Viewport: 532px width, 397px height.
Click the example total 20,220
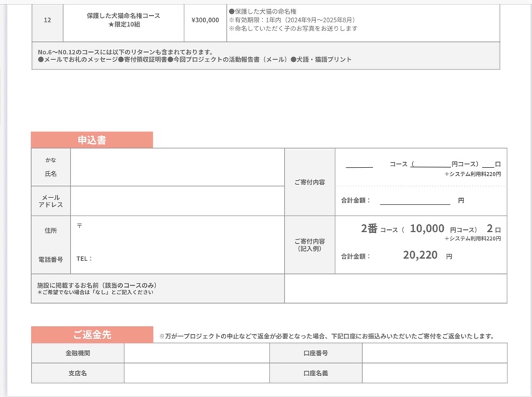[419, 256]
